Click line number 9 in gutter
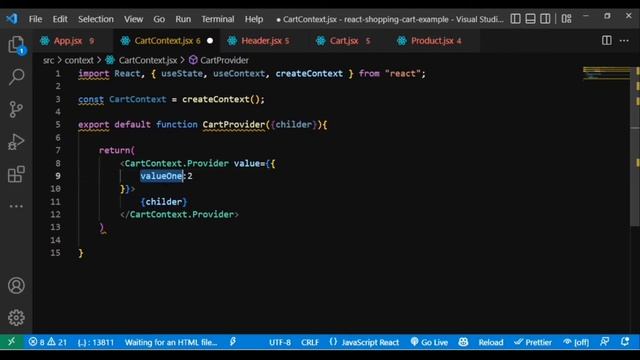 [x=58, y=176]
